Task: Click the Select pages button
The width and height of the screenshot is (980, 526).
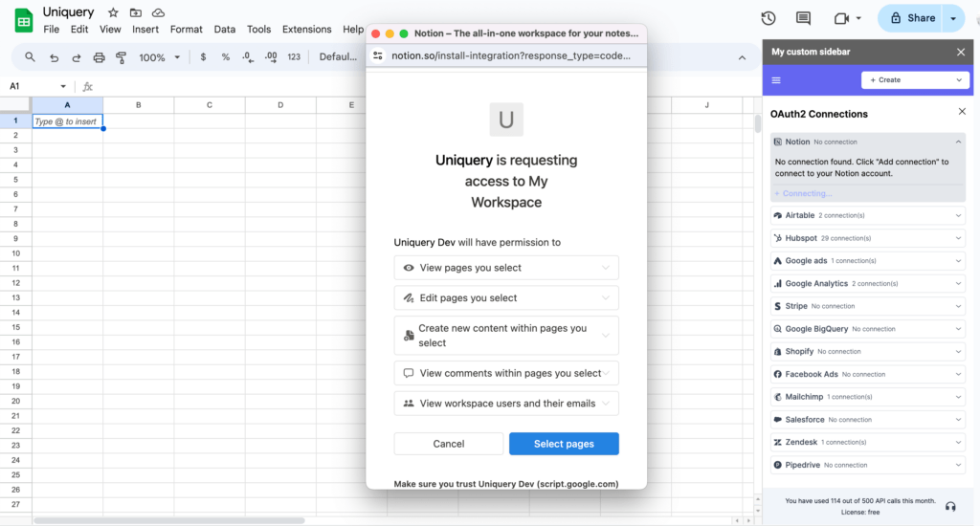Action: tap(564, 444)
